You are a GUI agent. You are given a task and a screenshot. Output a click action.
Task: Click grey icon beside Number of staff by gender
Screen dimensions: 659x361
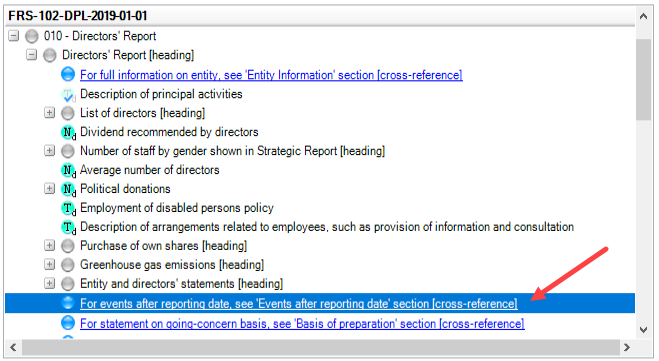[68, 151]
